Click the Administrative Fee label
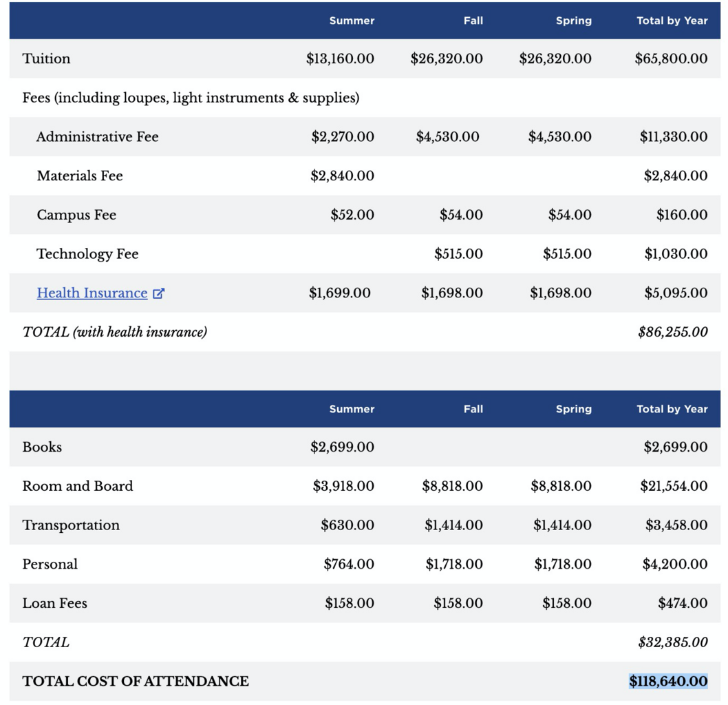Viewport: 728px width, 705px height. click(x=97, y=137)
